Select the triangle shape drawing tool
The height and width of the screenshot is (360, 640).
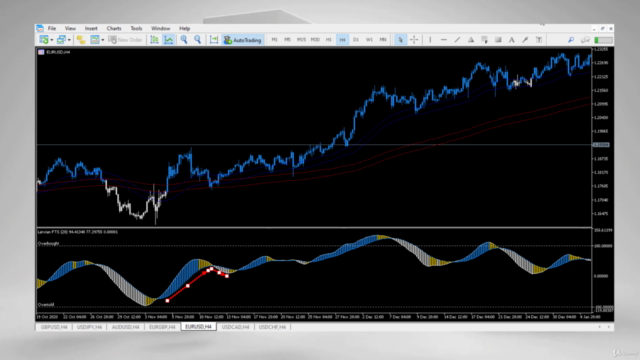pos(471,40)
